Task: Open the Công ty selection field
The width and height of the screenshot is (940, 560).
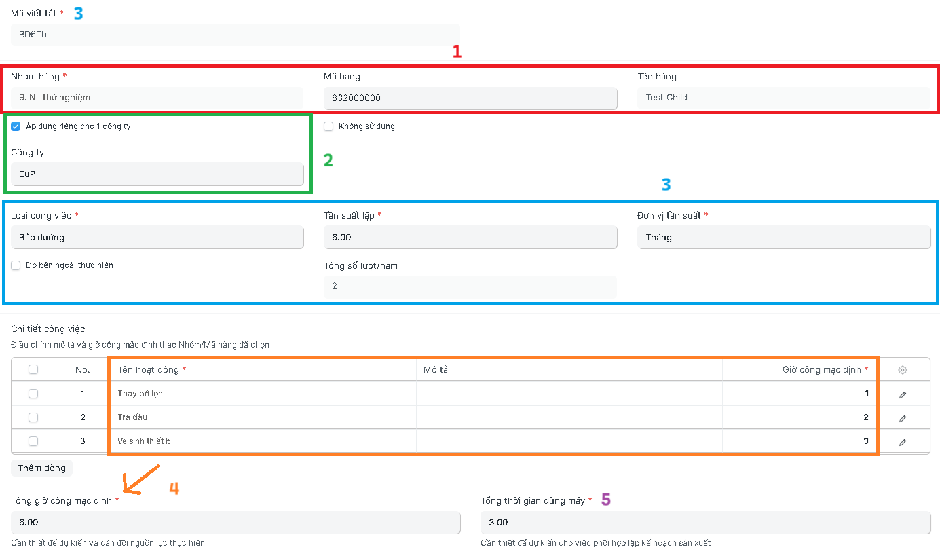Action: click(157, 174)
